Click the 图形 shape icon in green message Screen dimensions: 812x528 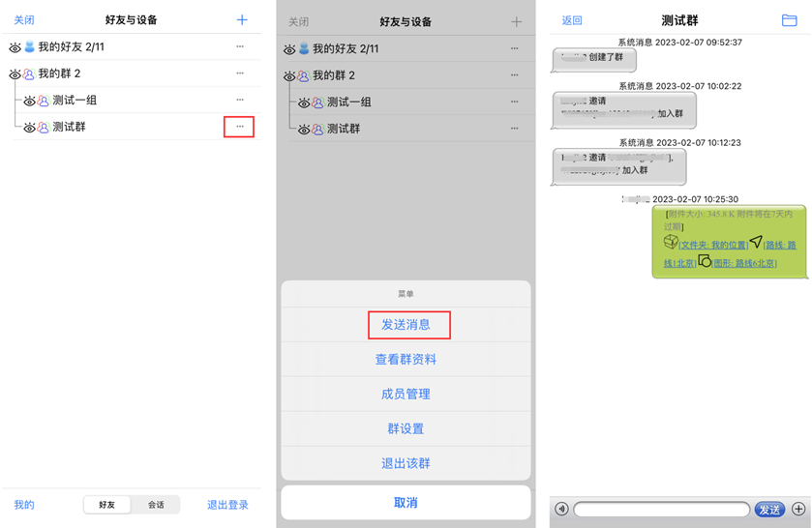[705, 261]
